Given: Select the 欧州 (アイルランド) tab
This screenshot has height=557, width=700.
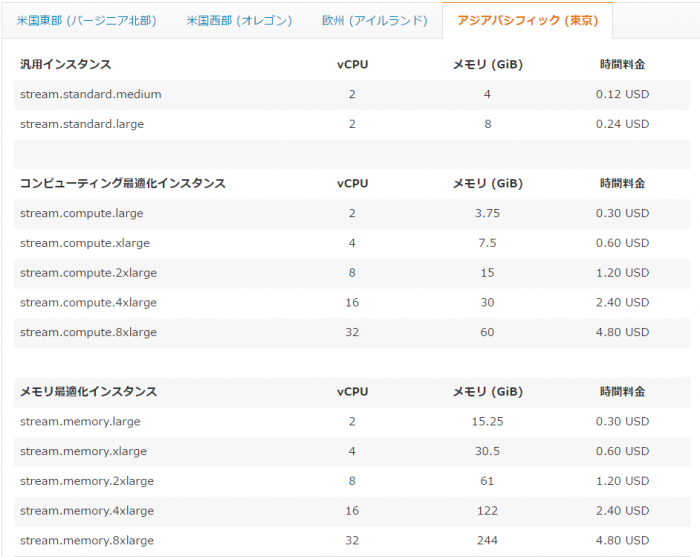Looking at the screenshot, I should pos(375,21).
